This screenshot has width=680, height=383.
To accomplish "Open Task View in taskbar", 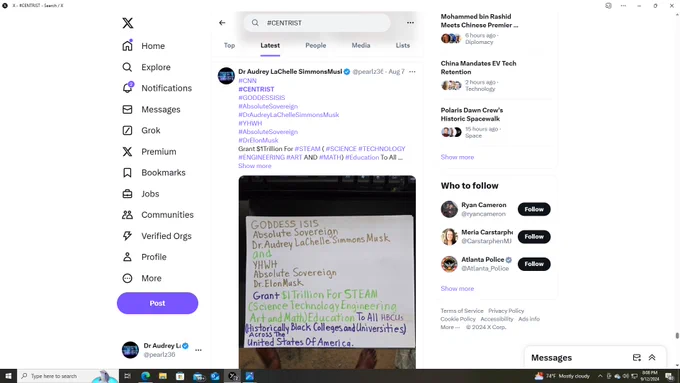I will point(128,376).
